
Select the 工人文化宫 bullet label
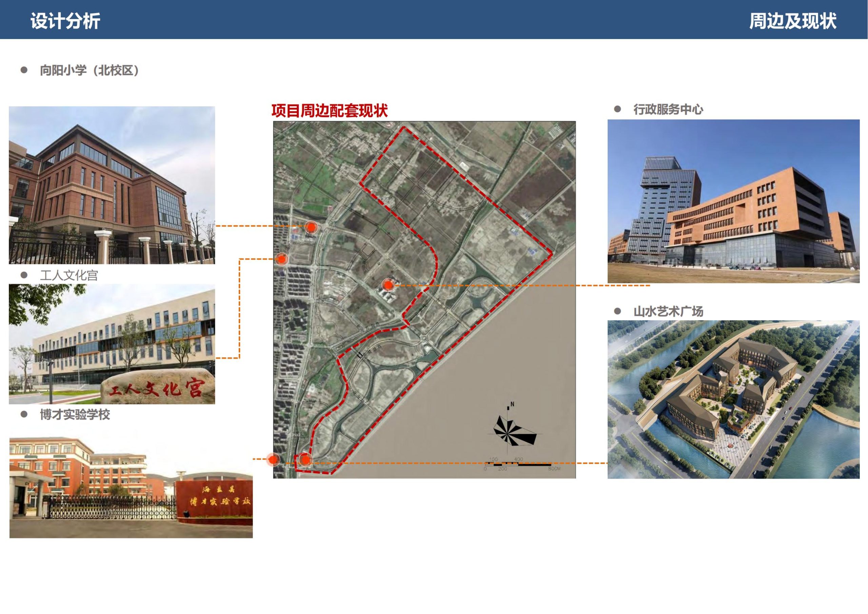tap(69, 275)
